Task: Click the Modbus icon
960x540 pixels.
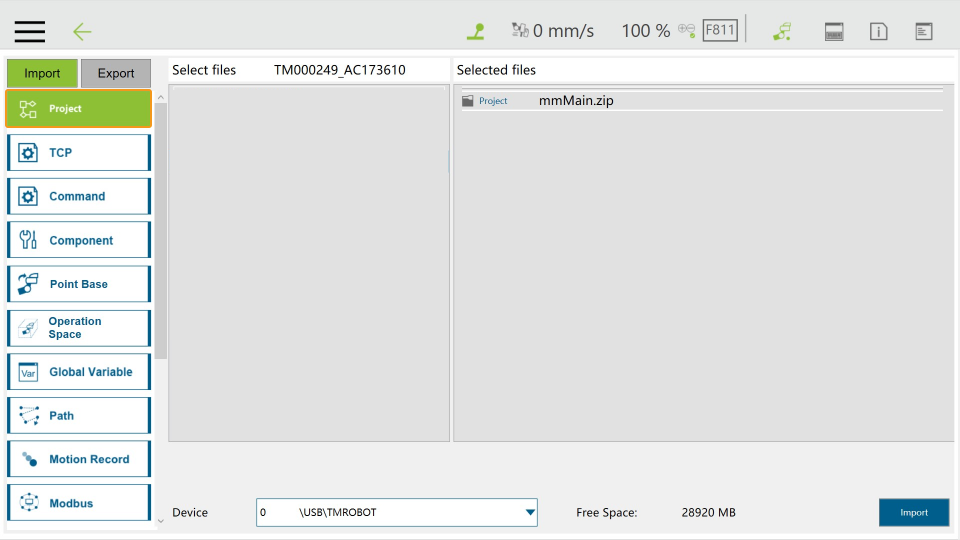Action: coord(29,503)
